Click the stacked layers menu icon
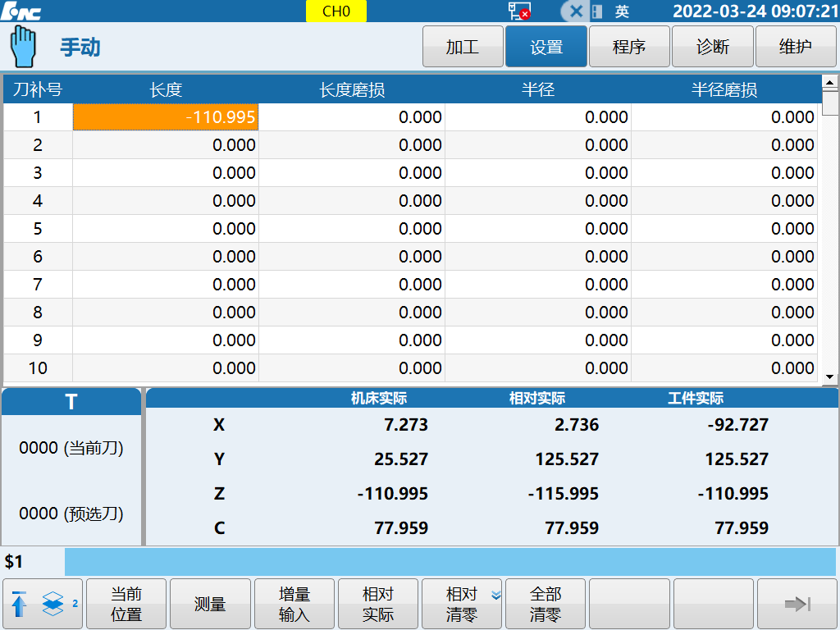Screen dimensions: 840x630 52,605
